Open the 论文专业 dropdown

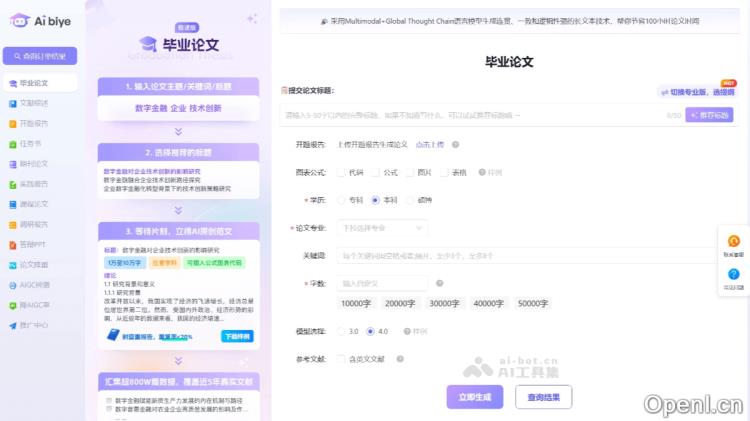pyautogui.click(x=382, y=228)
